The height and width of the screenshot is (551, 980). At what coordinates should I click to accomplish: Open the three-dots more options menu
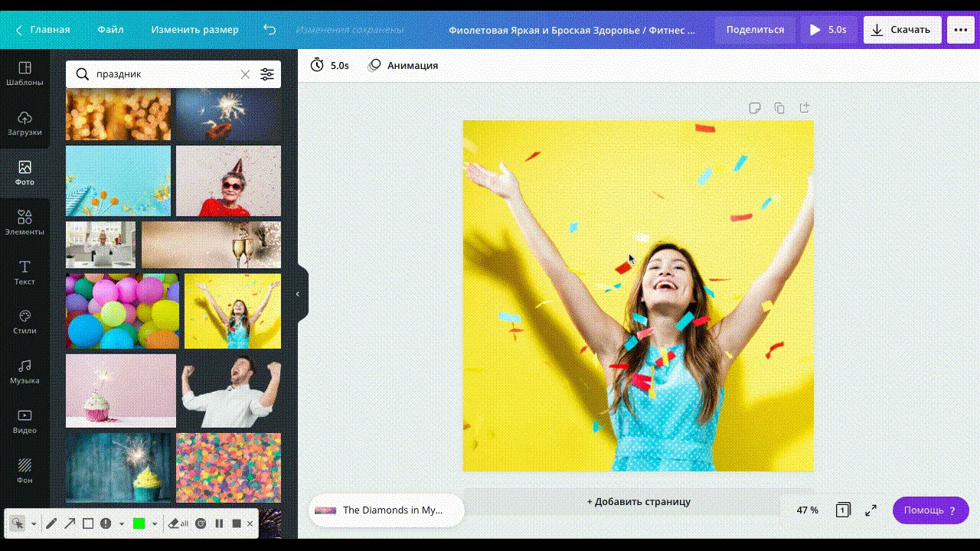(961, 30)
